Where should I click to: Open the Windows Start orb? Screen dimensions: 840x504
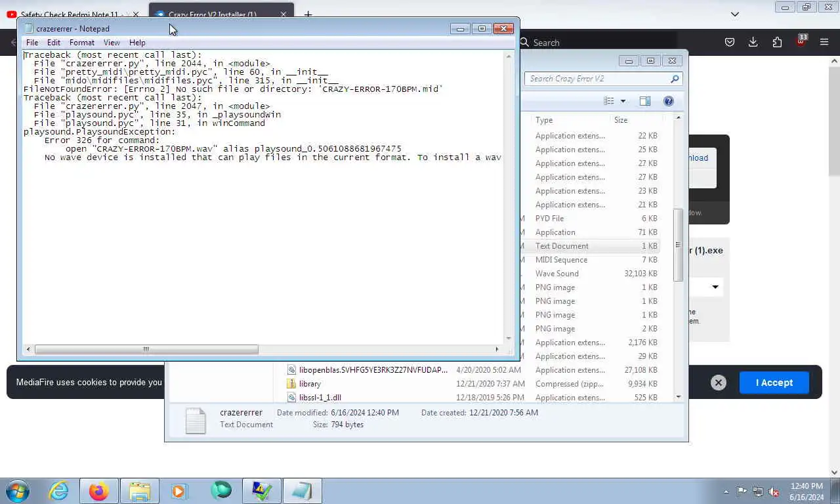(17, 491)
